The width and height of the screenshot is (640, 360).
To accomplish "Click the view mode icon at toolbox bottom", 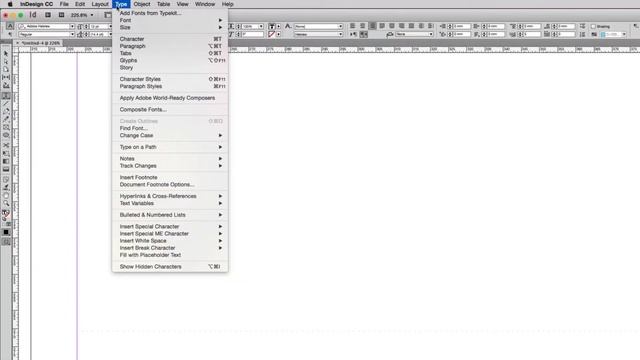I will (x=6, y=242).
